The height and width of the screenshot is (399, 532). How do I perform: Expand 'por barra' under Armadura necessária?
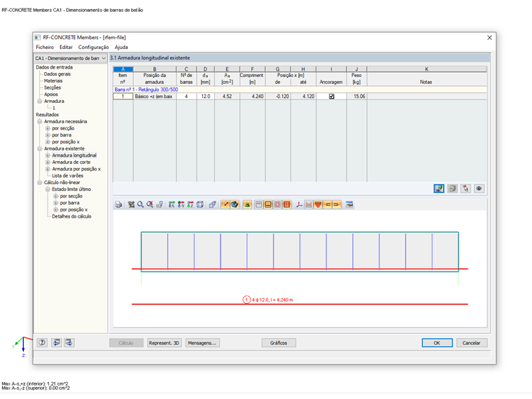pos(48,135)
